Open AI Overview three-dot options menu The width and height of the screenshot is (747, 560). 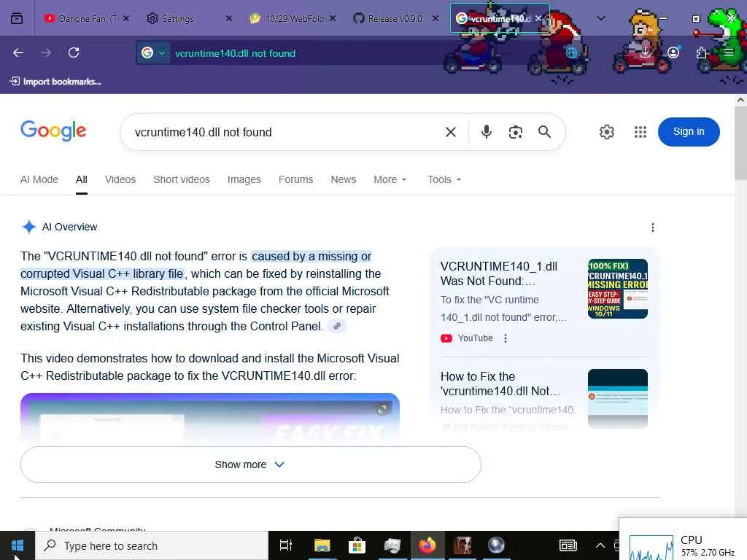click(x=653, y=227)
